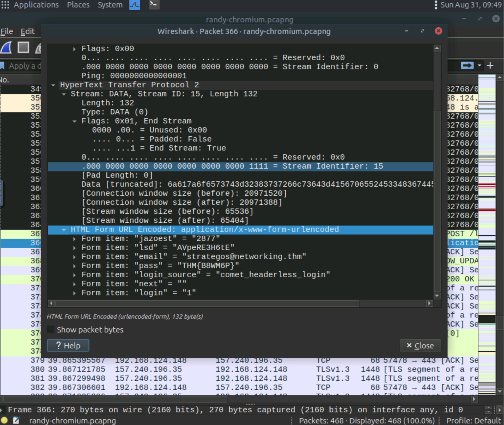504x425 pixels.
Task: Collapse the Flags: 0x01, End Stream node
Action: (75, 121)
